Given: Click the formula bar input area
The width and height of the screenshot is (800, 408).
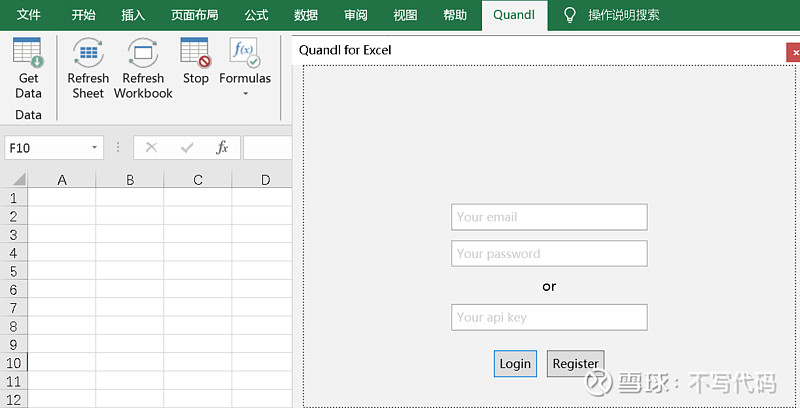Looking at the screenshot, I should click(267, 148).
